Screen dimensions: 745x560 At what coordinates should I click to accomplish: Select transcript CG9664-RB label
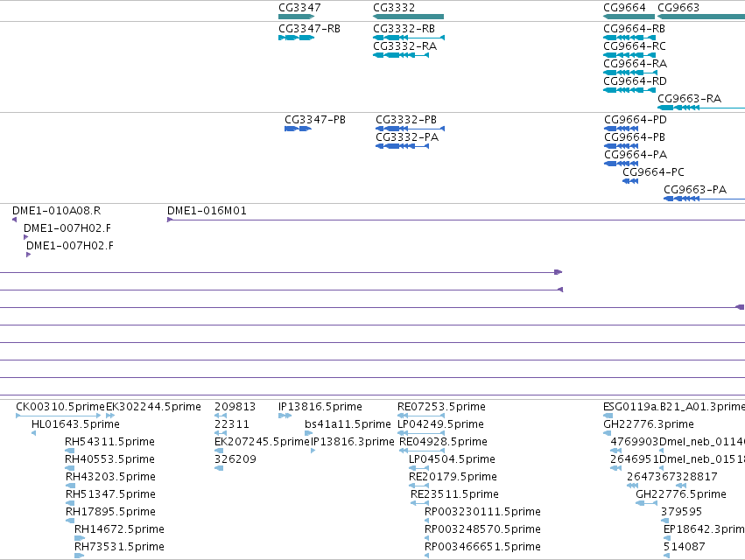pos(635,29)
